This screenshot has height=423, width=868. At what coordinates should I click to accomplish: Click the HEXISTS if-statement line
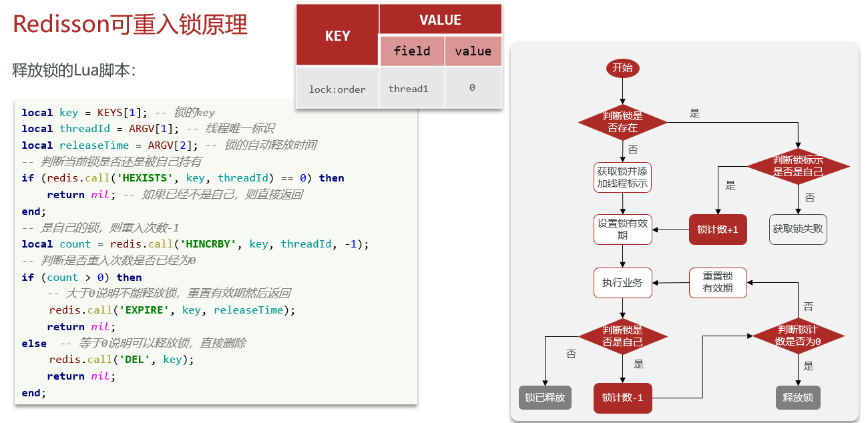(183, 178)
